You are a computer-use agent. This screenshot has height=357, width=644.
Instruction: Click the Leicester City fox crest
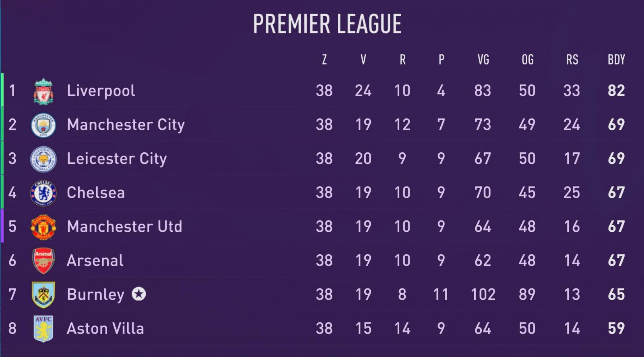click(x=43, y=159)
